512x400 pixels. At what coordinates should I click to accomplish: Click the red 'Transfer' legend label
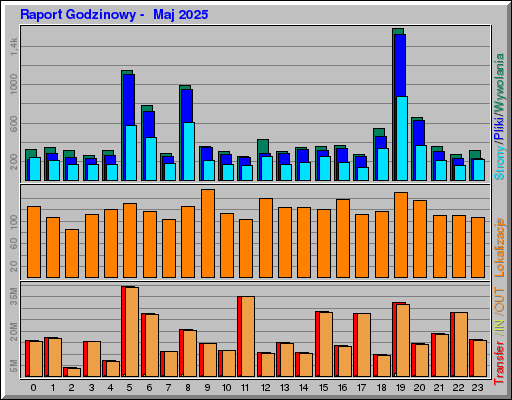(x=499, y=363)
